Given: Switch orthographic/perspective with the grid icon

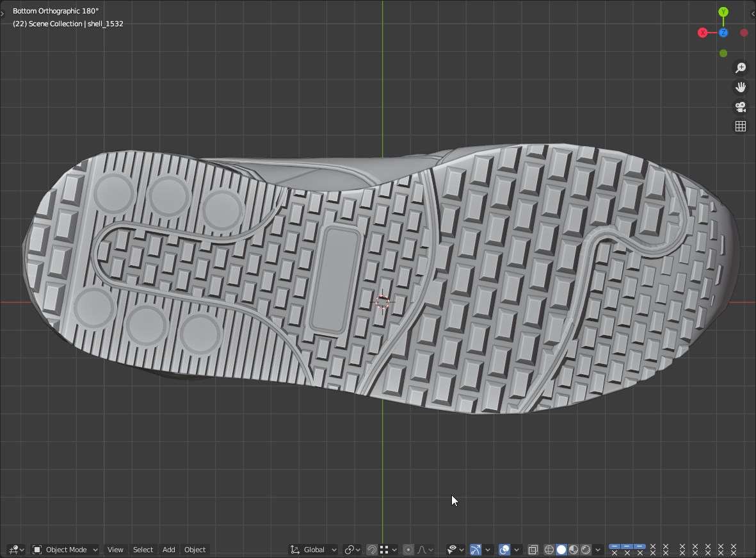Looking at the screenshot, I should 741,126.
